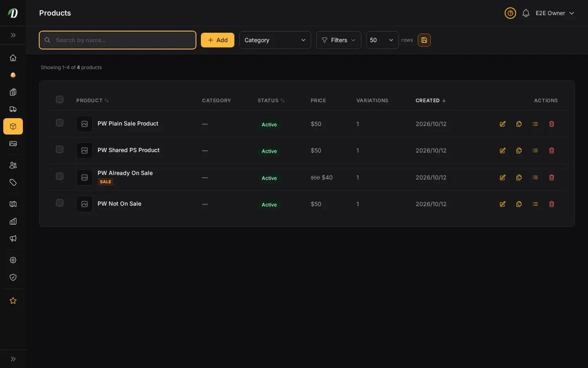This screenshot has width=588, height=368.
Task: Select PW Not On Sale checkbox
Action: (x=60, y=203)
